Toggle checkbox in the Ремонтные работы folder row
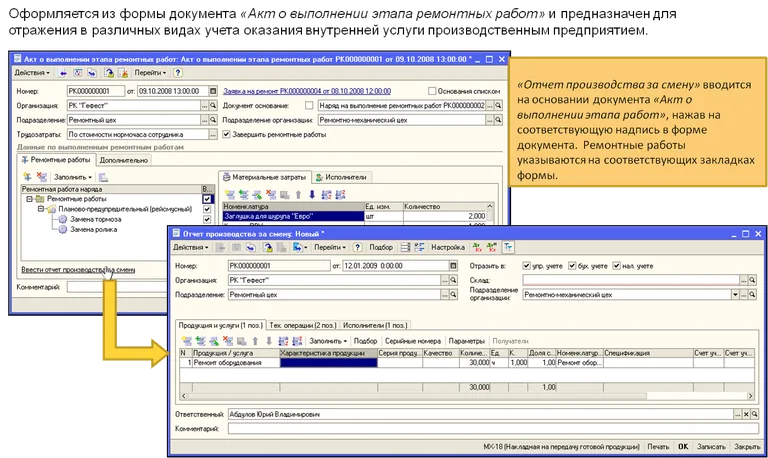The height and width of the screenshot is (458, 768). (207, 199)
